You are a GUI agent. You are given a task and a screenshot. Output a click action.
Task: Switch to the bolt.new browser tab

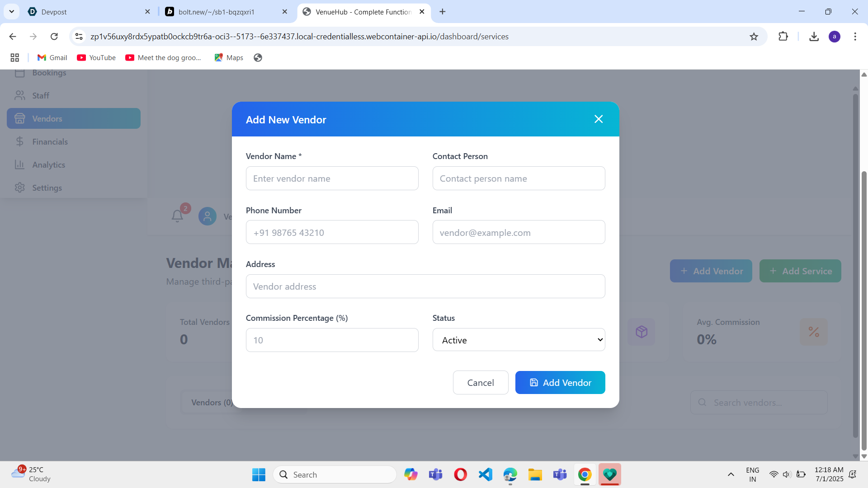pyautogui.click(x=216, y=12)
